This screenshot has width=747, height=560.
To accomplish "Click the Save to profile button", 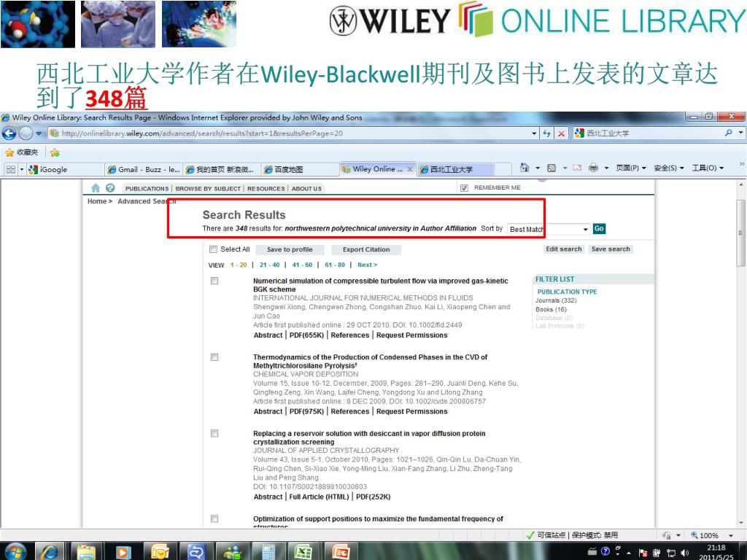I will (290, 249).
